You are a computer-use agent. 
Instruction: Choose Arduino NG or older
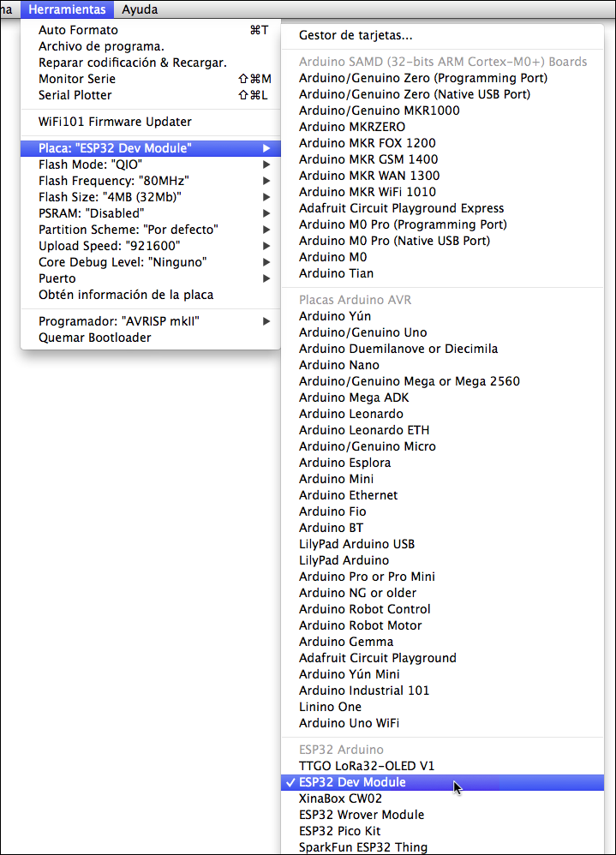pyautogui.click(x=442, y=593)
